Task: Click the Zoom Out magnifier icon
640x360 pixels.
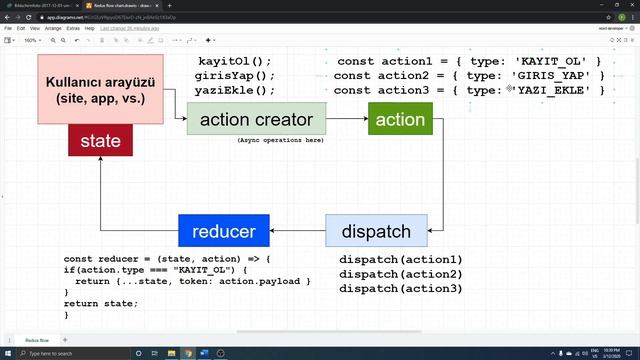Action: pyautogui.click(x=63, y=40)
